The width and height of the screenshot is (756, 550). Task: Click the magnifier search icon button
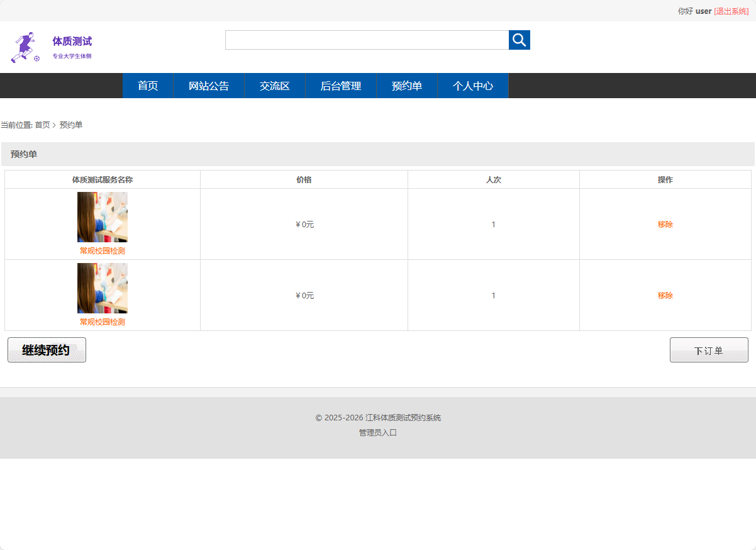[519, 40]
